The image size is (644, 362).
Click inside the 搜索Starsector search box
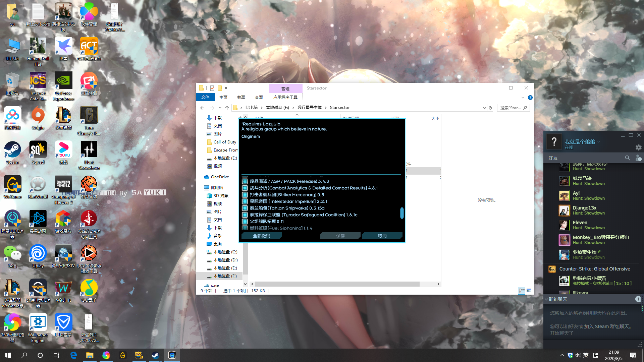coord(510,108)
